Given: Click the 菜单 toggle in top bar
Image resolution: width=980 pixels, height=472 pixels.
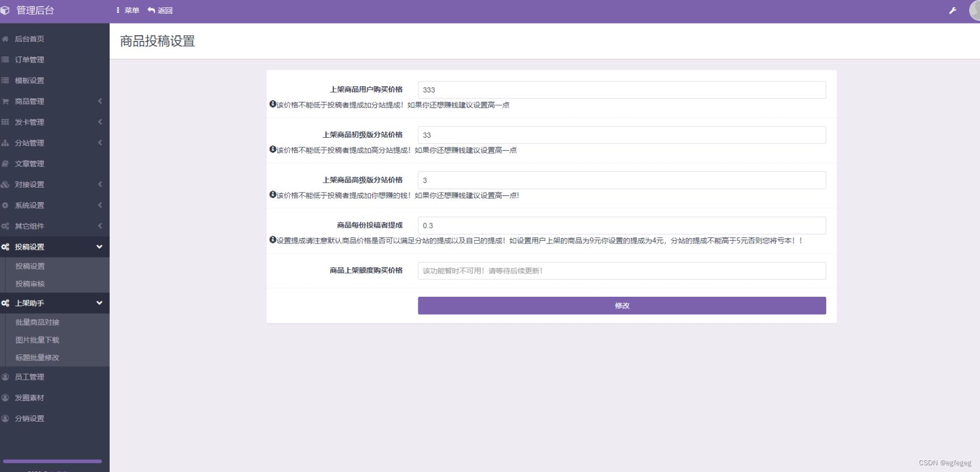Looking at the screenshot, I should click(x=128, y=11).
